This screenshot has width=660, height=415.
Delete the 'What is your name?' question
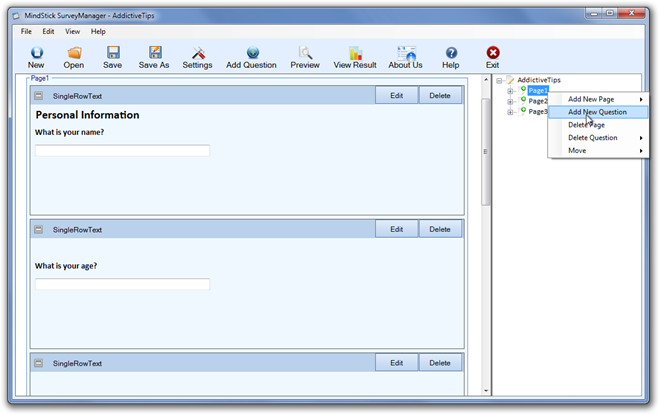coord(440,96)
